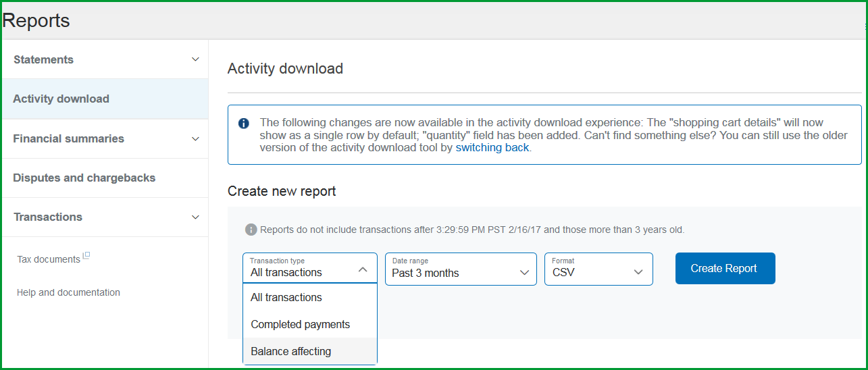Open Disputes and chargebacks in the sidebar
Viewport: 868px width, 370px height.
coord(84,178)
